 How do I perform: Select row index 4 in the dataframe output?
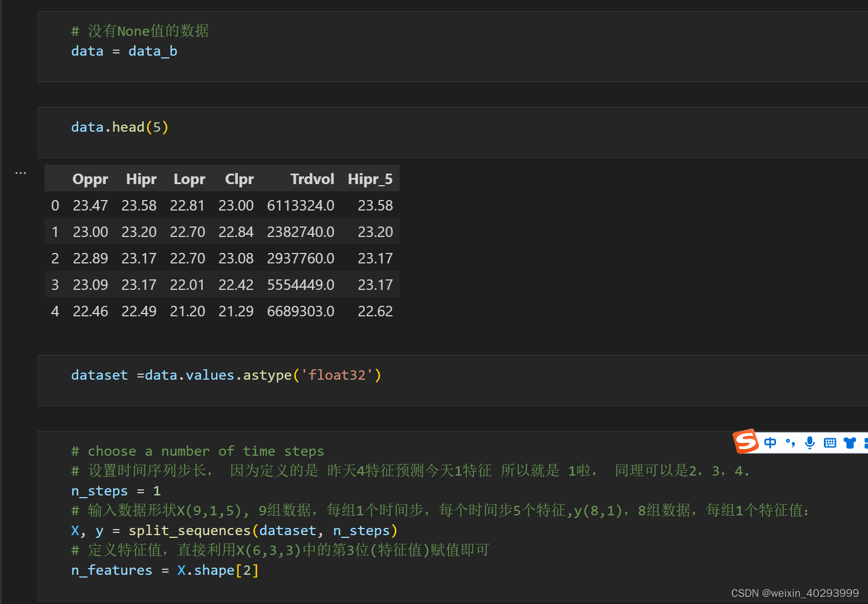click(x=55, y=311)
